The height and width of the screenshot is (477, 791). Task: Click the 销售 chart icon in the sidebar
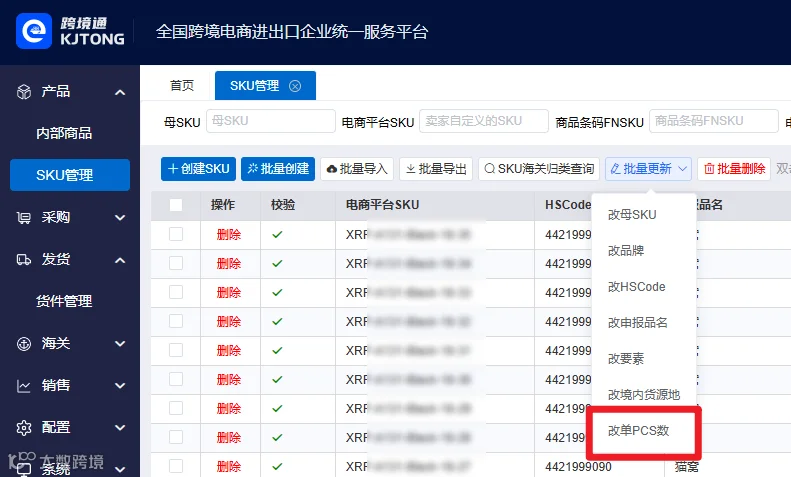24,386
